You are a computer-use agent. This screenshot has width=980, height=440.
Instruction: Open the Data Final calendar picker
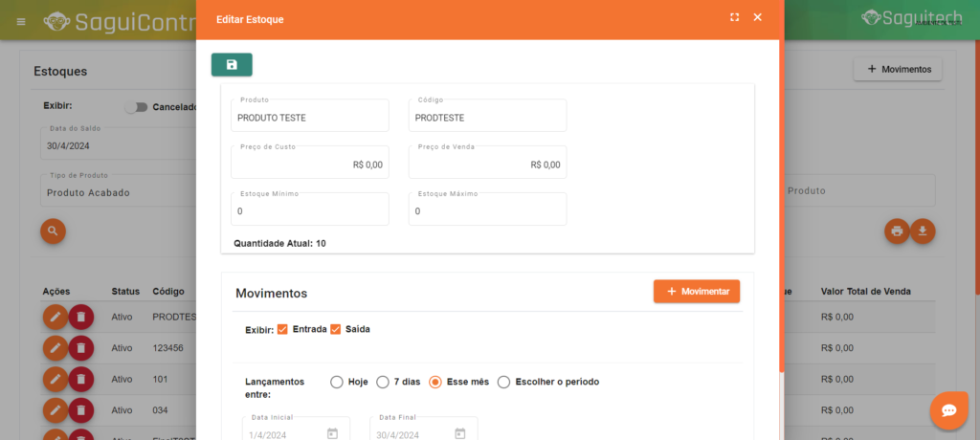tap(459, 433)
